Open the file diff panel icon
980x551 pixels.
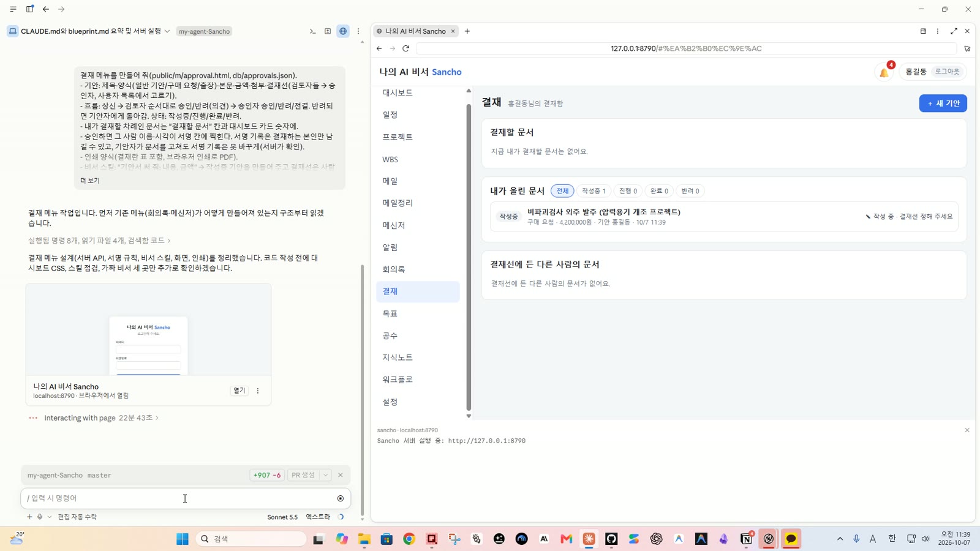click(x=328, y=31)
